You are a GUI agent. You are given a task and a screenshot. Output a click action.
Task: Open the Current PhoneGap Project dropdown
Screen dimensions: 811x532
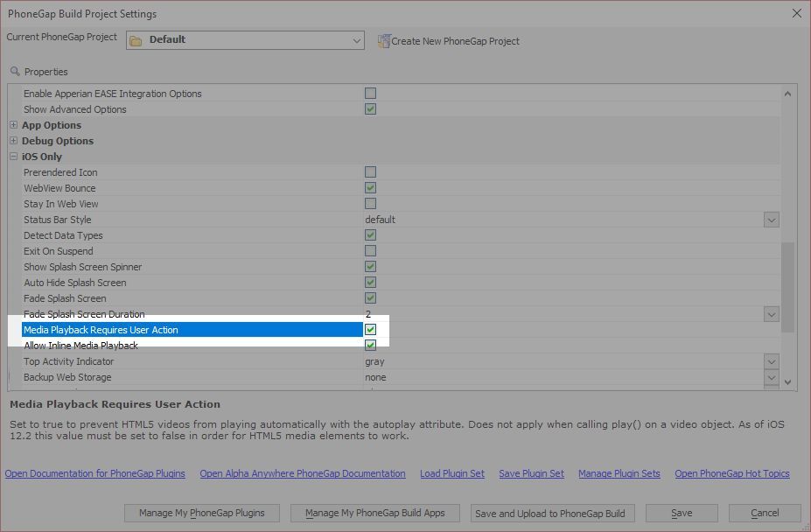pyautogui.click(x=356, y=40)
